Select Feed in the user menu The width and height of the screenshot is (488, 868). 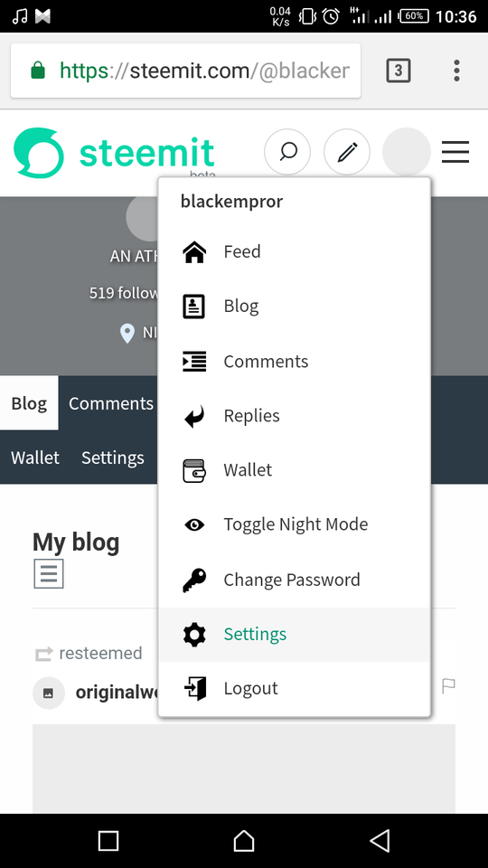pos(295,252)
